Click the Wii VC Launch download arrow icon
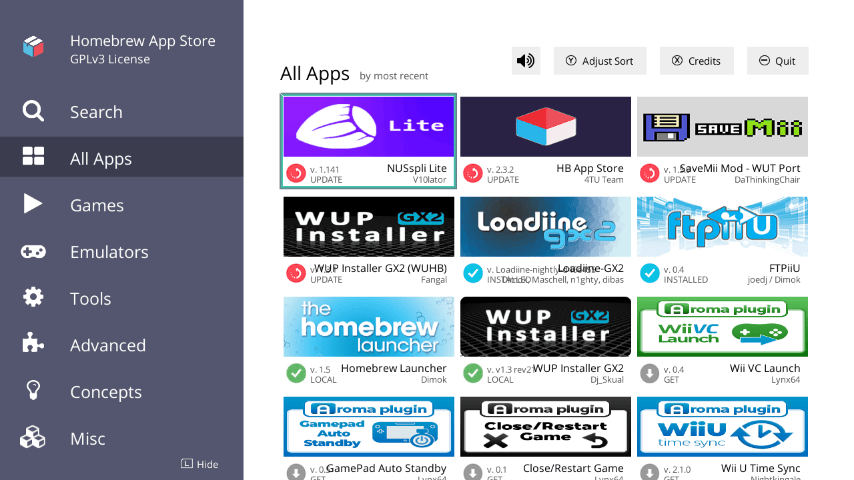 (649, 373)
